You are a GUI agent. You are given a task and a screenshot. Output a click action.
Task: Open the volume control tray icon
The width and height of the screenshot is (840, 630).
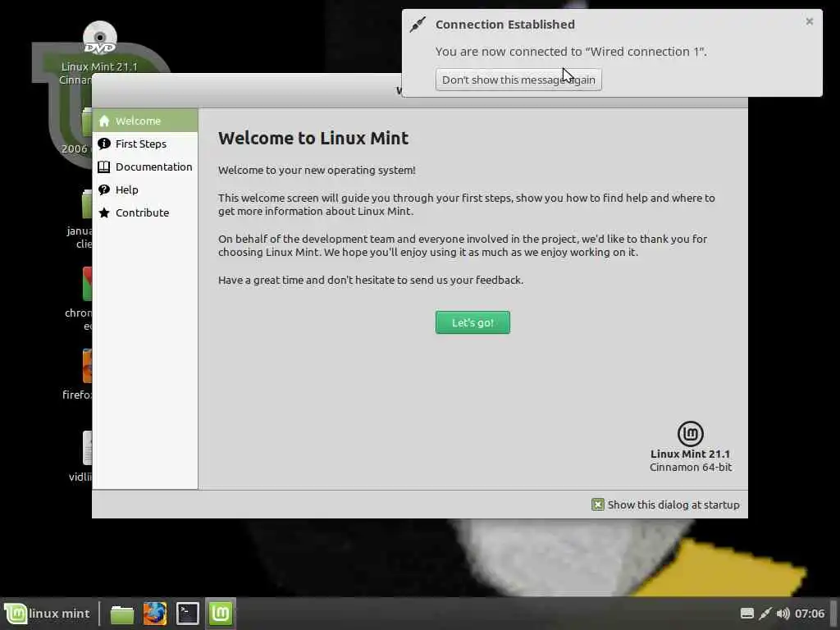(783, 614)
